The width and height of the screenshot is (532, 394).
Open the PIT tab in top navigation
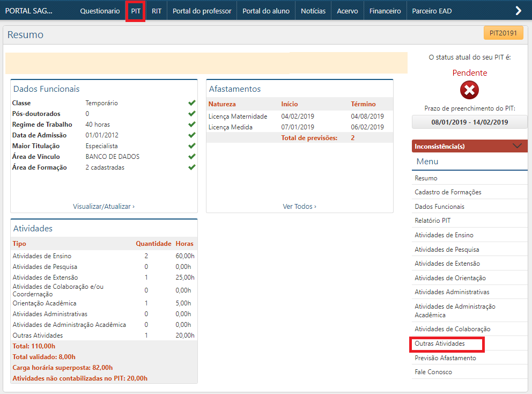pos(136,11)
